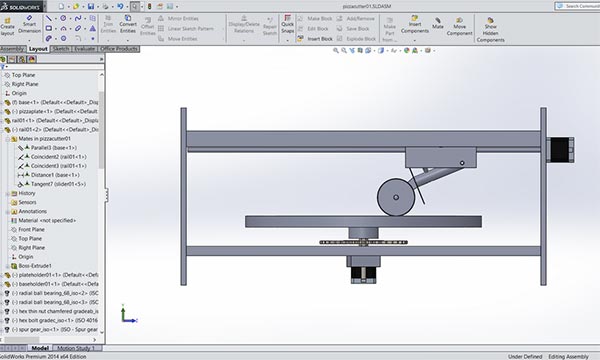Screen dimensions: 600x360
Task: Open the PropertyManager tab icon
Action: [12, 59]
